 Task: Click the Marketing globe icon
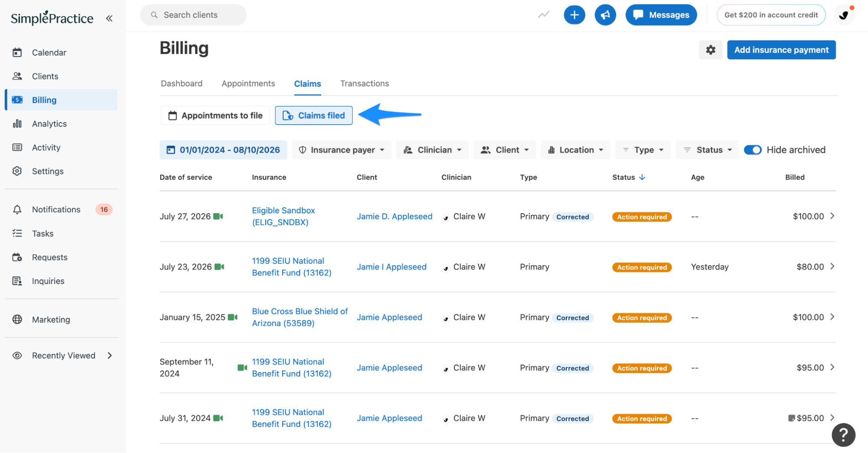click(x=17, y=320)
